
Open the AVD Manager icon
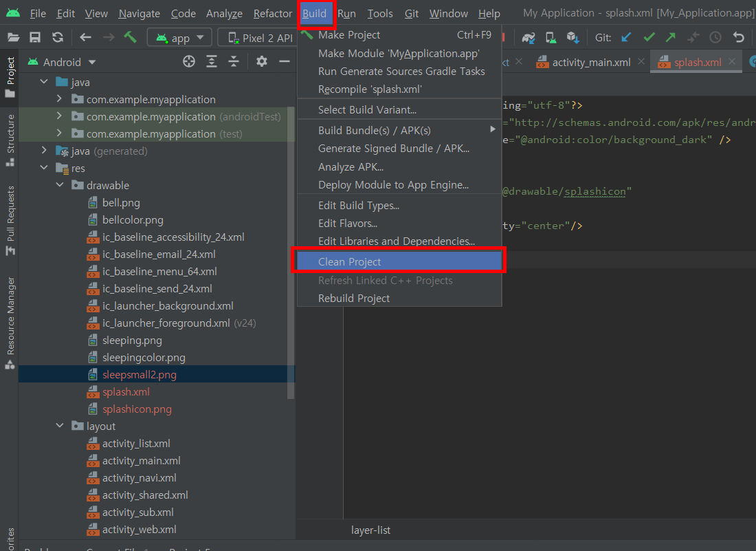pos(551,37)
